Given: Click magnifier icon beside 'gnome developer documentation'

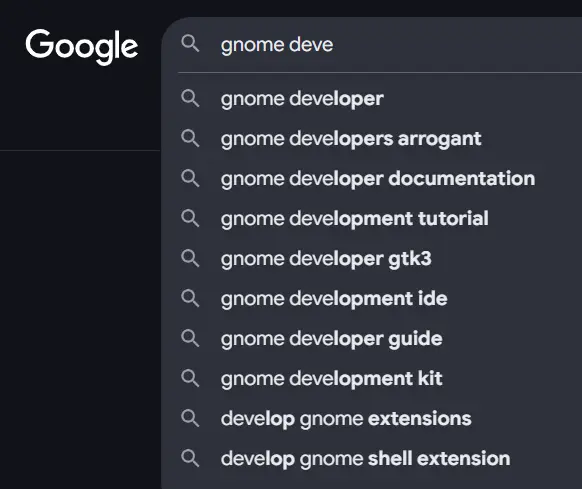Looking at the screenshot, I should 190,179.
